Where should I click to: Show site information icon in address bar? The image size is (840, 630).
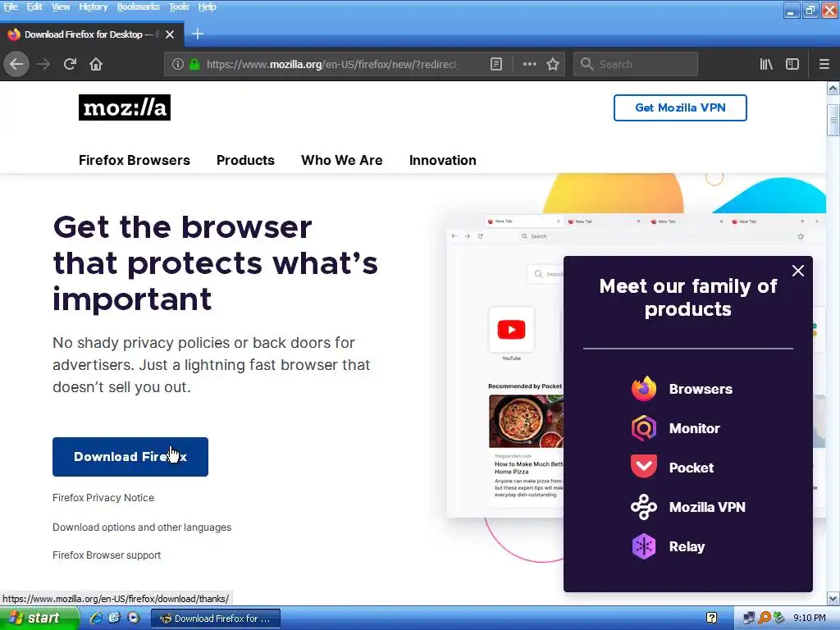[x=178, y=64]
